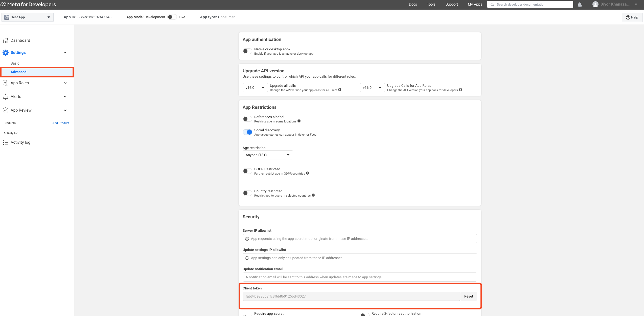Click the Server IP allowlist field
The height and width of the screenshot is (316, 644).
[x=360, y=239]
